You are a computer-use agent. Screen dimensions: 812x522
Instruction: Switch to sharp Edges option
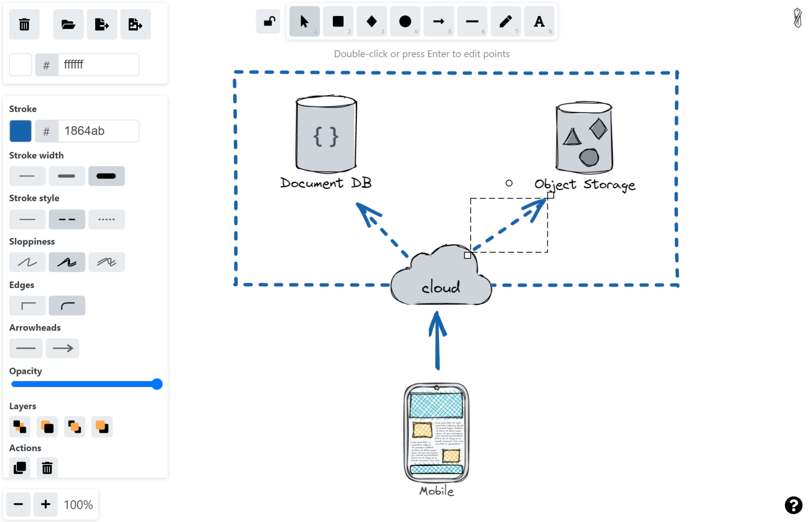[27, 305]
